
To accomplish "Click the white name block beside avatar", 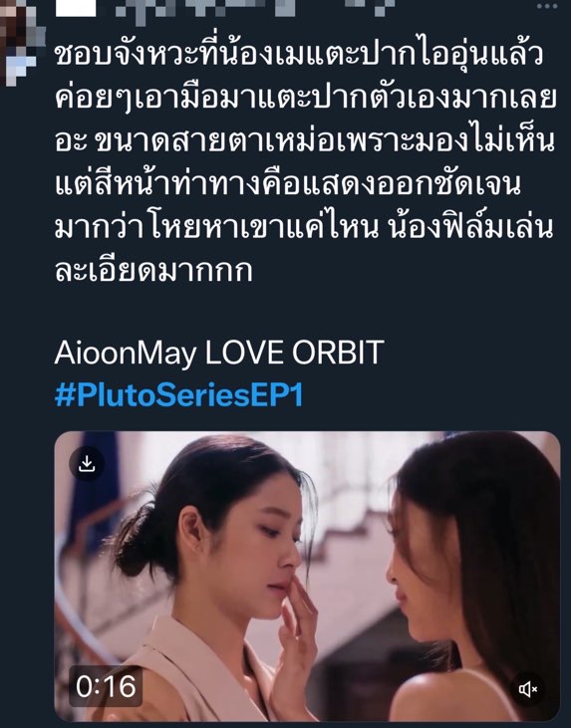I will 76,8.
